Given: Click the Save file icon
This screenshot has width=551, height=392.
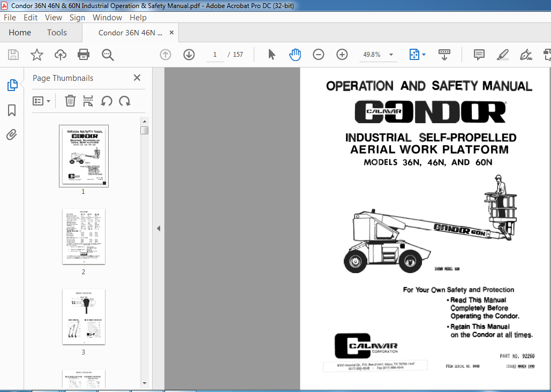Looking at the screenshot, I should 13,55.
